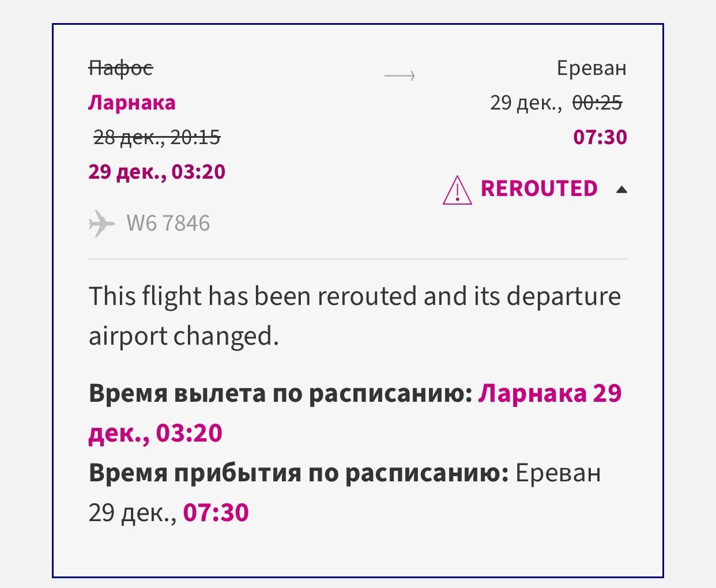
Task: Click the pink 'дек., 03:20' in details section
Action: pyautogui.click(x=155, y=434)
